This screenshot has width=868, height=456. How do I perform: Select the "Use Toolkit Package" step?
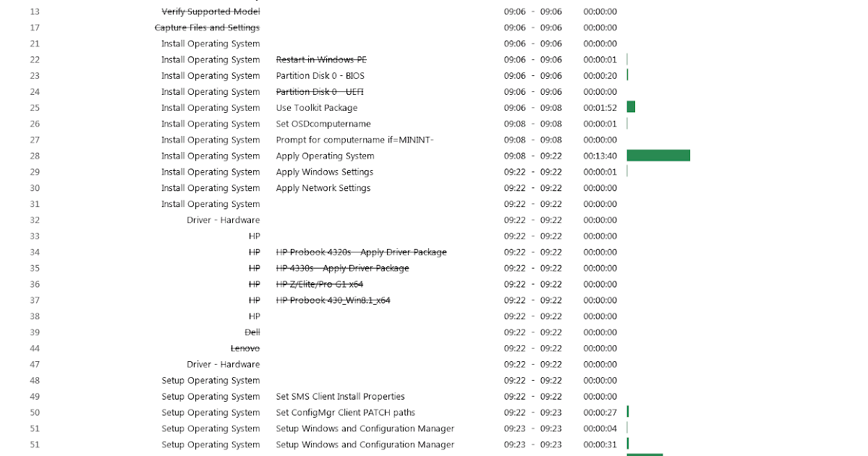[318, 107]
